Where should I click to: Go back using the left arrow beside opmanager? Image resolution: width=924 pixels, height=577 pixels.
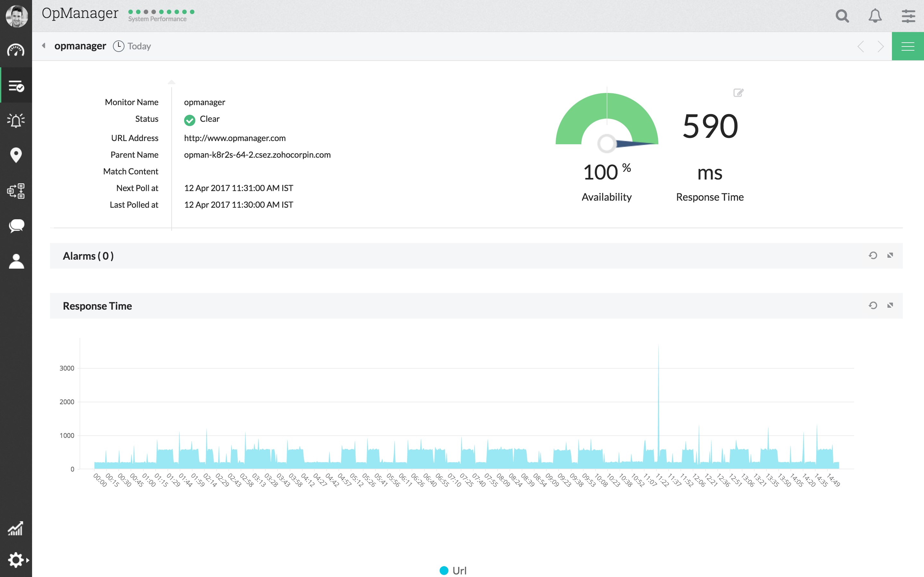44,46
